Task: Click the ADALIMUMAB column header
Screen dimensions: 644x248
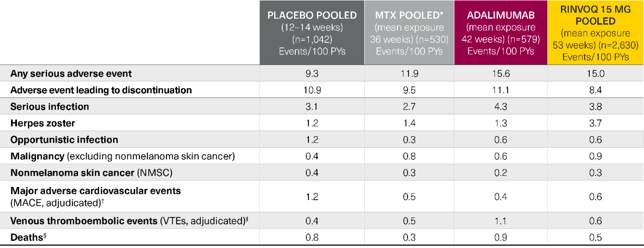Action: (500, 33)
